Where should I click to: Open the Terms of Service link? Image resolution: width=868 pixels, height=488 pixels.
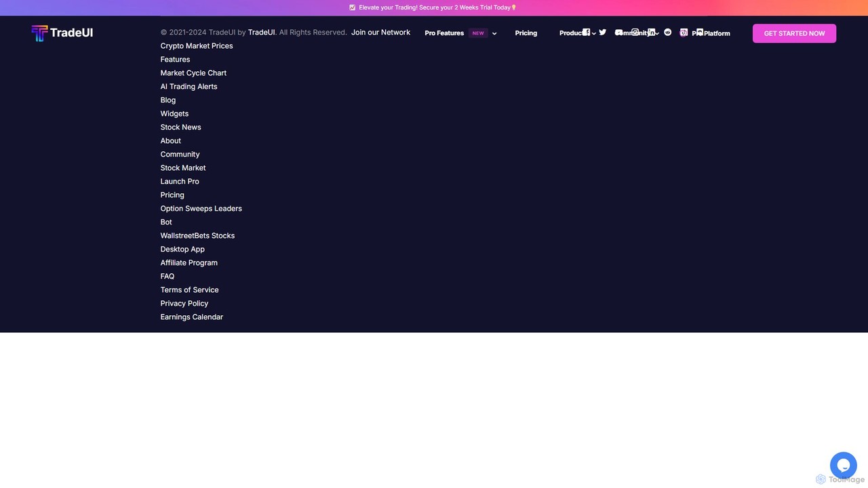[189, 290]
